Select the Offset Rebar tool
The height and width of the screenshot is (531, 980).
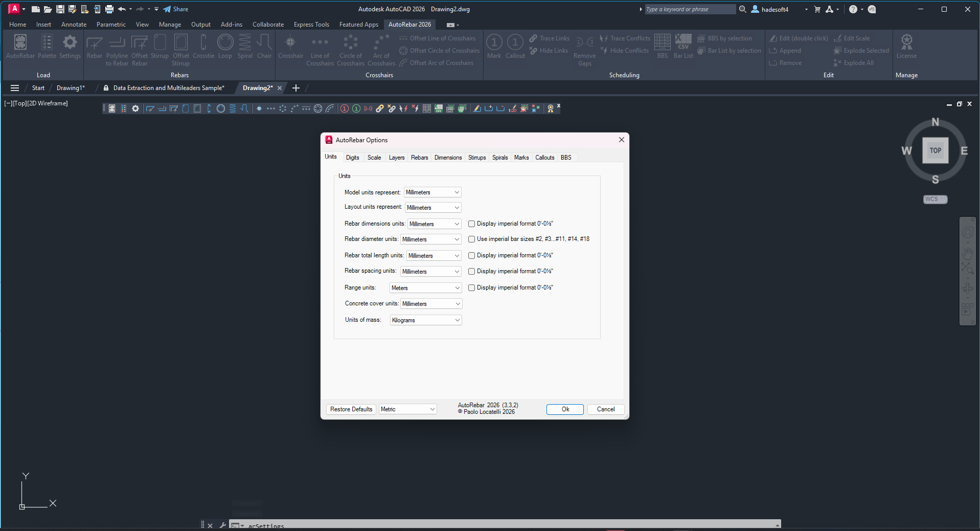click(140, 50)
